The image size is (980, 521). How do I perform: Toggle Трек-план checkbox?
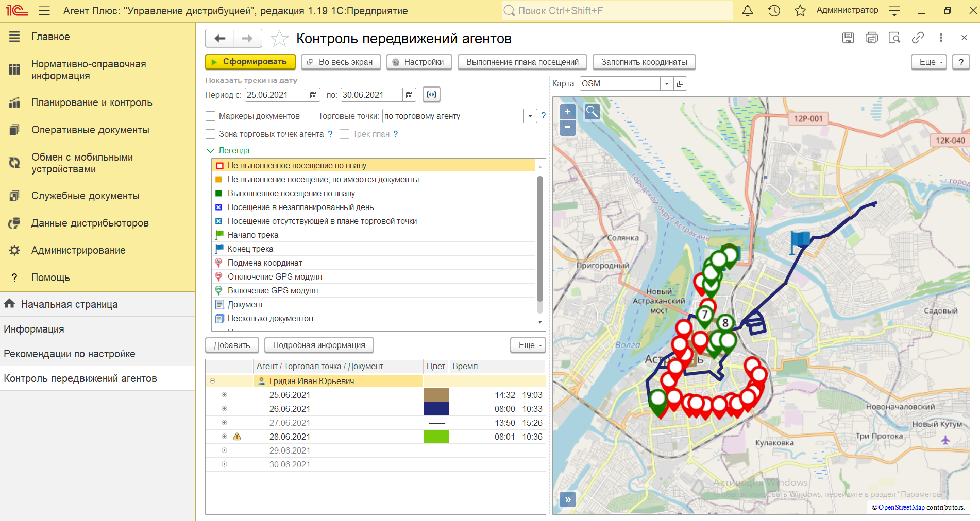tap(345, 134)
